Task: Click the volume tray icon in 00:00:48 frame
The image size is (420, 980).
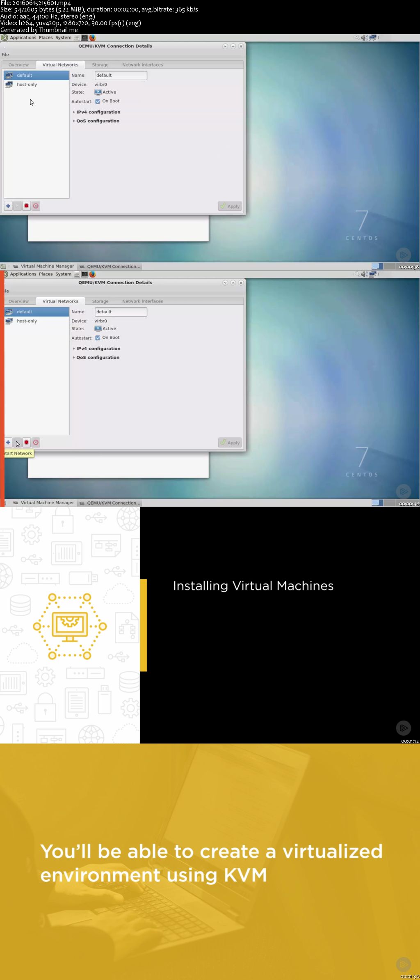Action: tap(364, 274)
